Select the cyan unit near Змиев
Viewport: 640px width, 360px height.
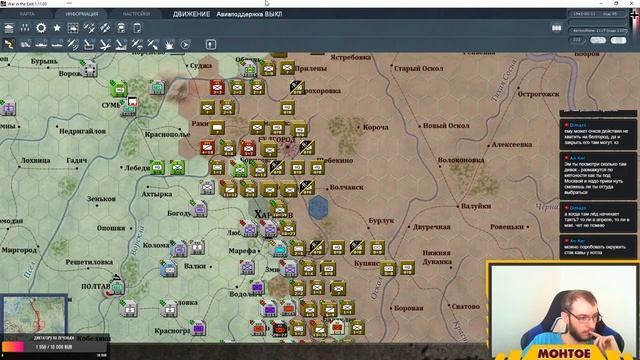279,248
